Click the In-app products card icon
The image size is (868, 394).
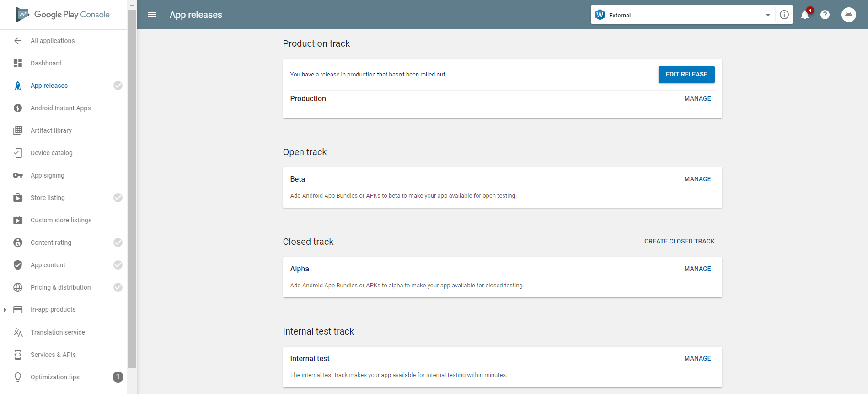18,310
